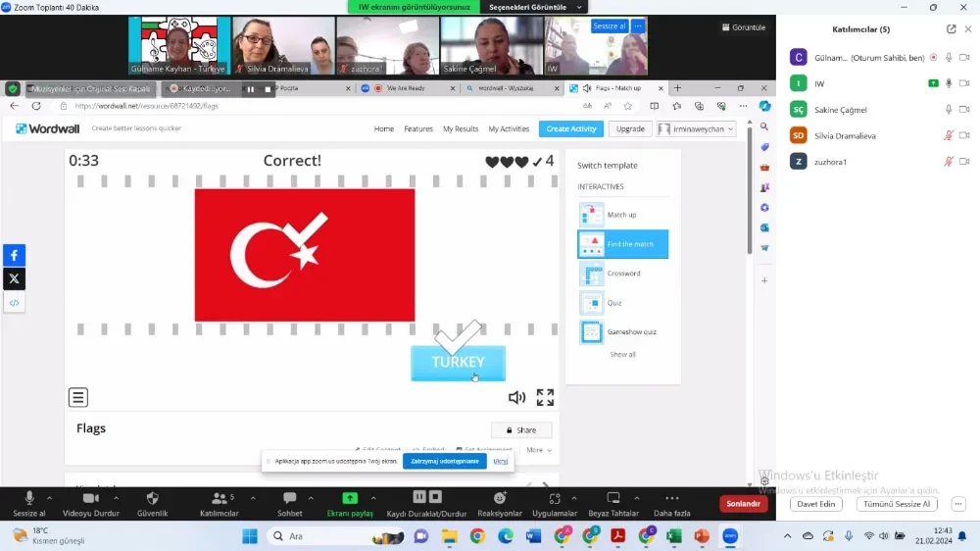Enter Wordwall game fullscreen
The image size is (980, 551).
545,397
